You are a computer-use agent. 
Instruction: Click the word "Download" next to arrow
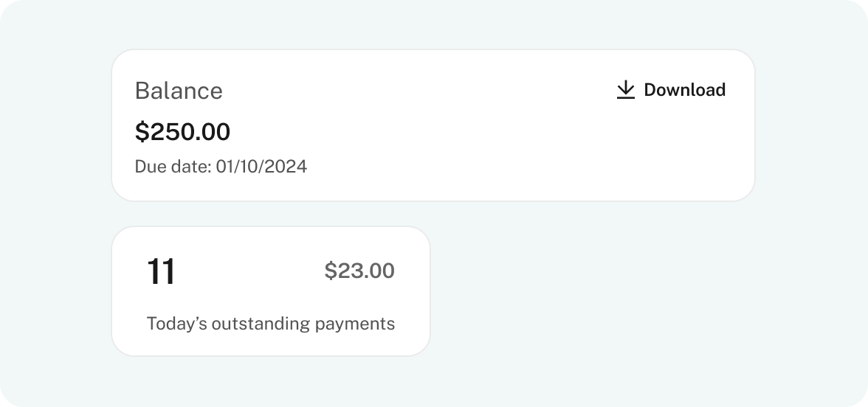point(684,90)
